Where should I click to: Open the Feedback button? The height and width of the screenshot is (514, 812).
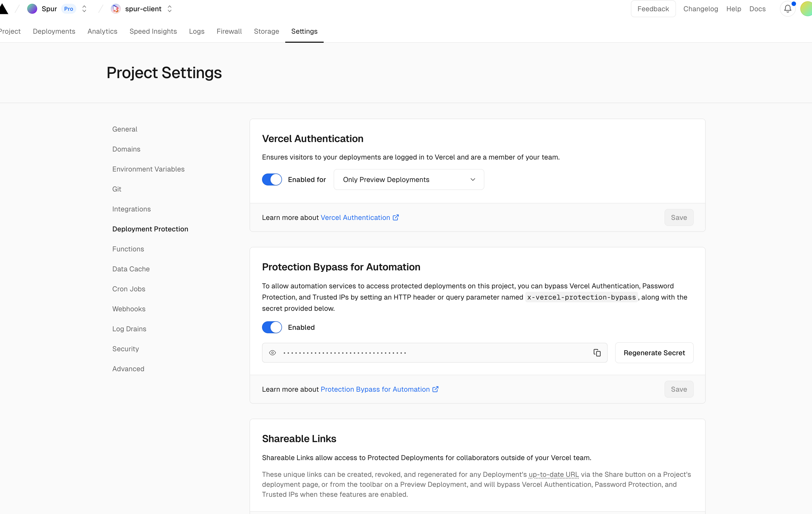[653, 9]
